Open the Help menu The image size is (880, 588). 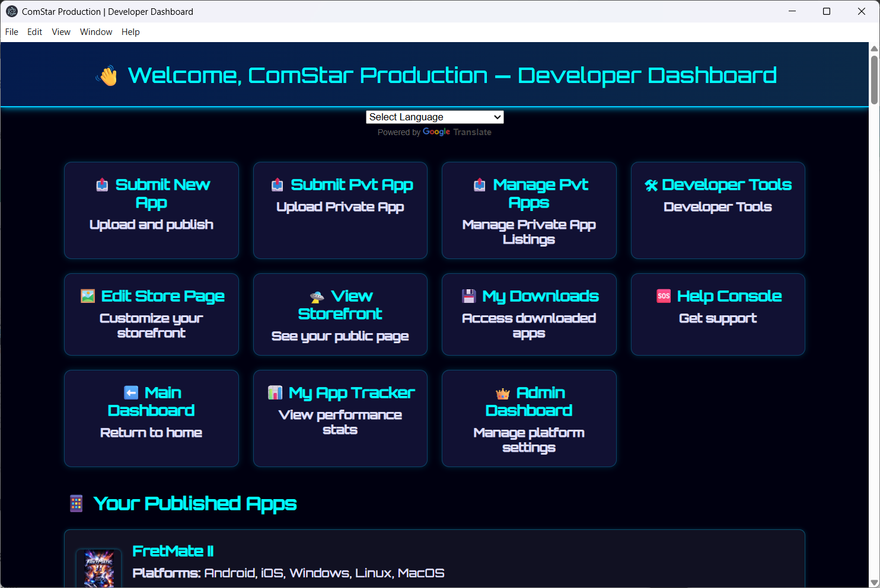tap(130, 32)
